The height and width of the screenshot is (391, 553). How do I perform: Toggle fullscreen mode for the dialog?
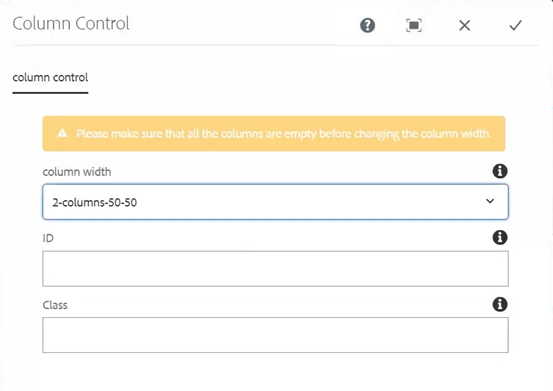click(x=414, y=25)
